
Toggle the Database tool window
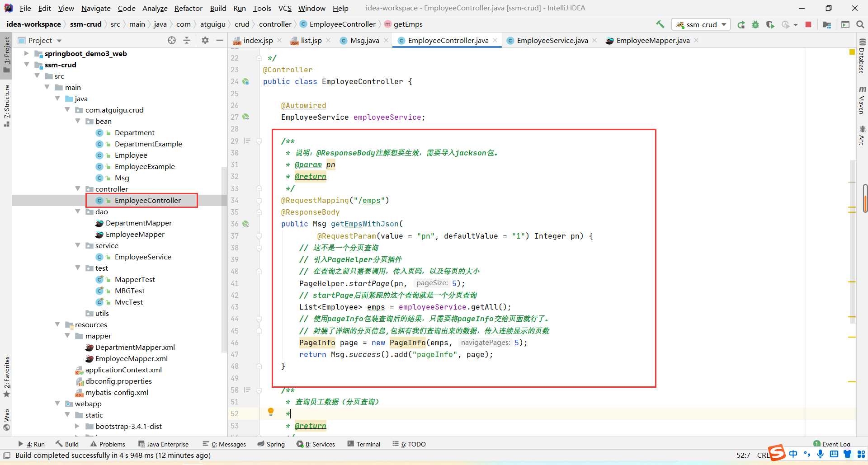[862, 56]
